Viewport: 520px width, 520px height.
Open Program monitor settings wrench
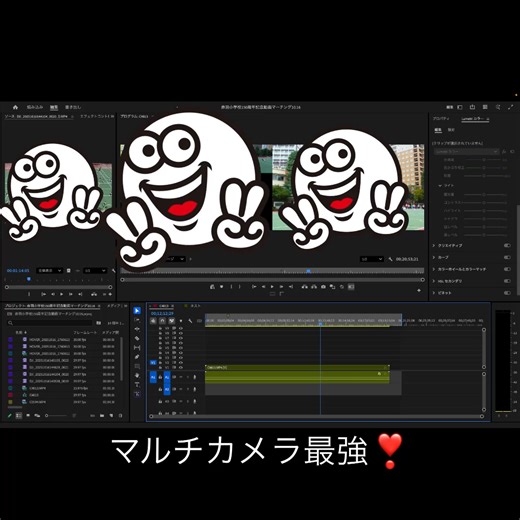(x=390, y=259)
